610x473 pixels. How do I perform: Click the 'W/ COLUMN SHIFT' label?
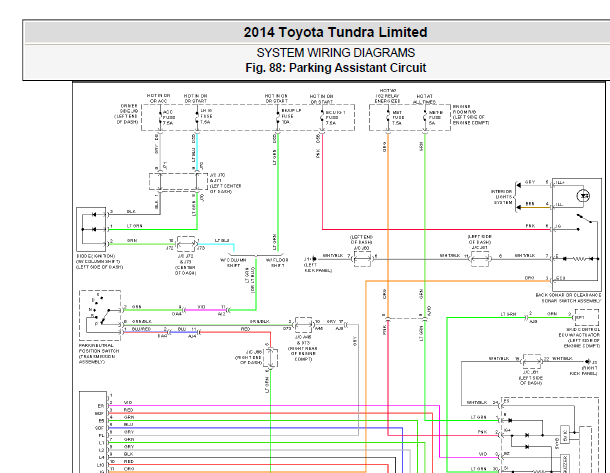[x=233, y=263]
